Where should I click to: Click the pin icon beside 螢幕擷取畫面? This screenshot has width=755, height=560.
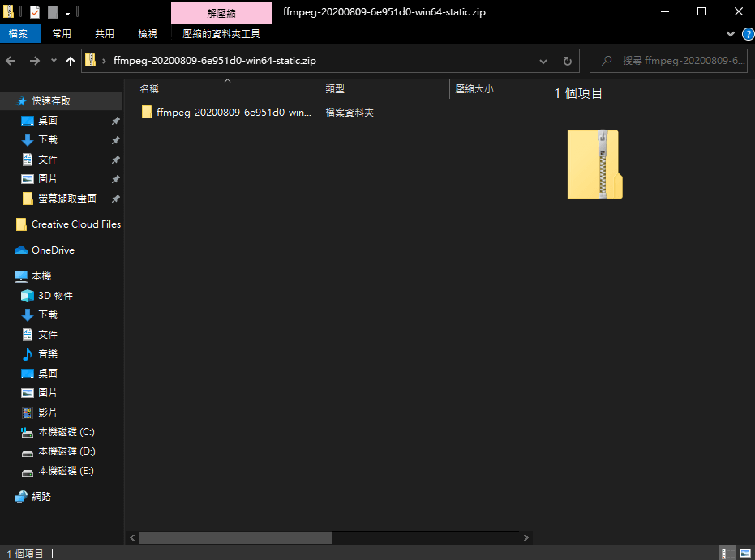(x=115, y=199)
